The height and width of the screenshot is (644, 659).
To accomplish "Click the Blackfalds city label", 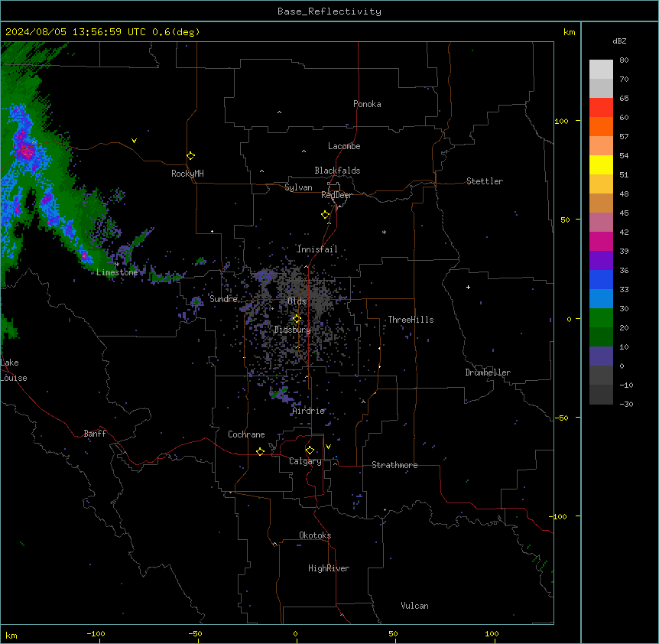I will coord(337,171).
